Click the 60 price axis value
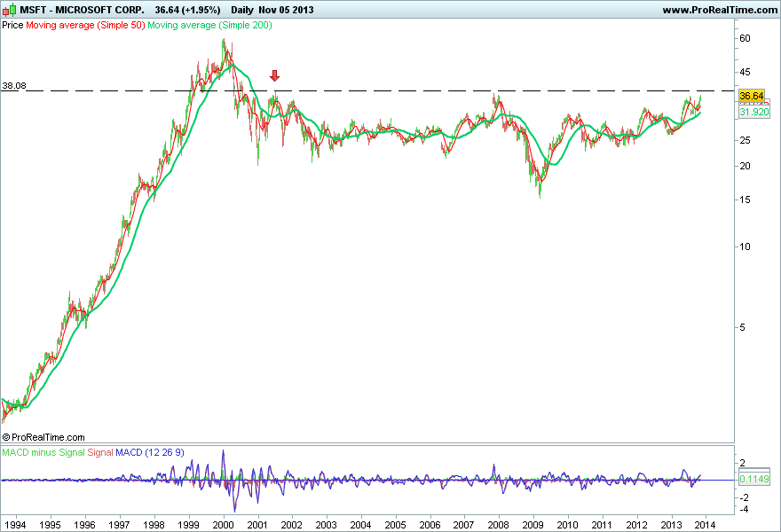Viewport: 781px width, 532px height. [745, 38]
